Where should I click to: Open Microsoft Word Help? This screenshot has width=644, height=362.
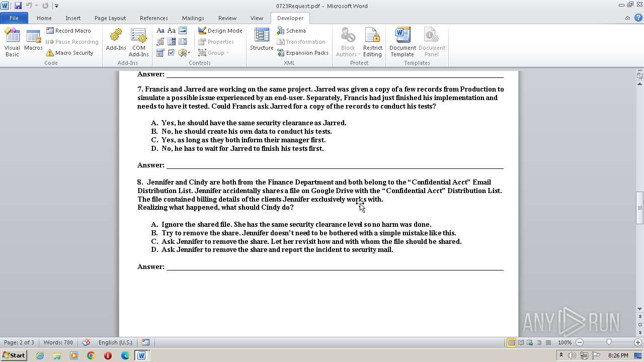click(x=638, y=18)
